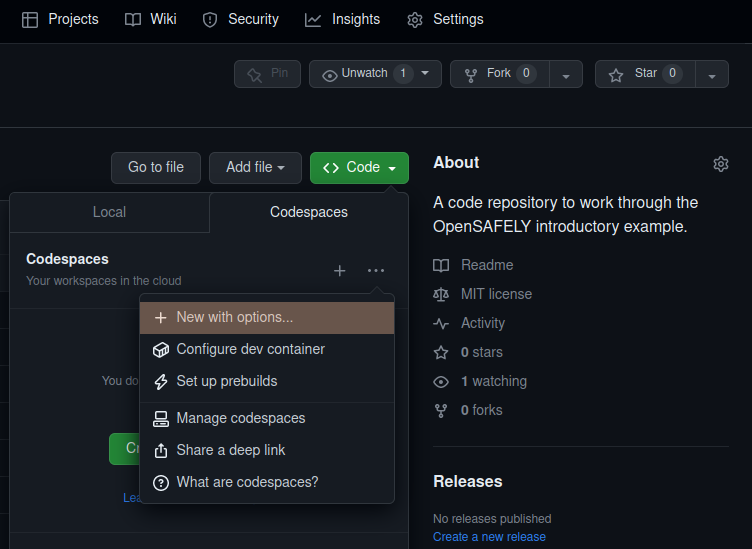Image resolution: width=752 pixels, height=549 pixels.
Task: Click the repository description text in About
Action: pyautogui.click(x=565, y=215)
